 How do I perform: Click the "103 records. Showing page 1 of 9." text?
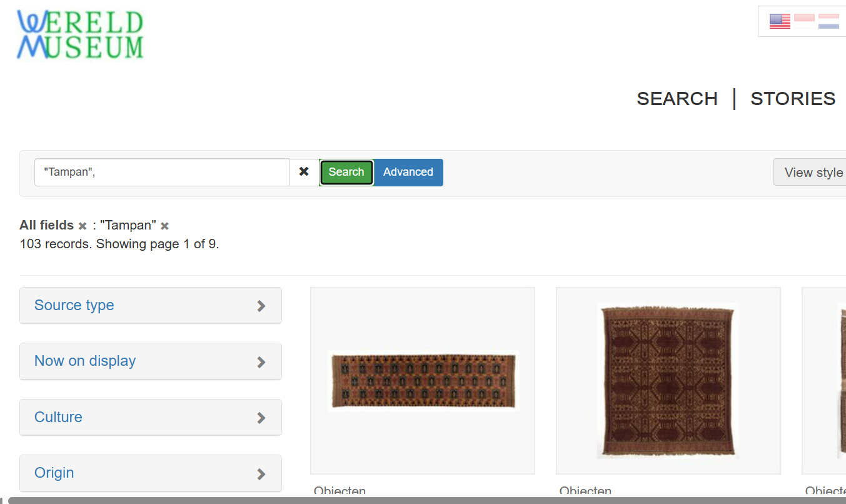tap(119, 244)
